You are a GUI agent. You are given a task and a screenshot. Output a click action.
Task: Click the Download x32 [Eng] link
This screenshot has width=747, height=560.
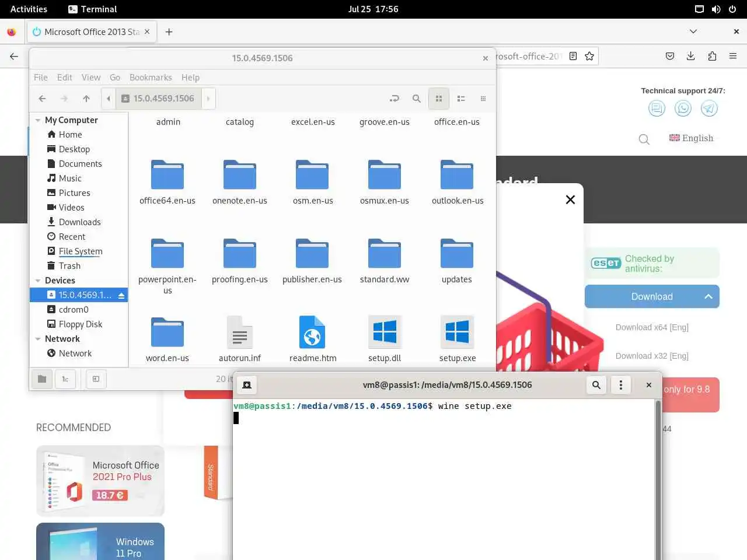point(652,356)
